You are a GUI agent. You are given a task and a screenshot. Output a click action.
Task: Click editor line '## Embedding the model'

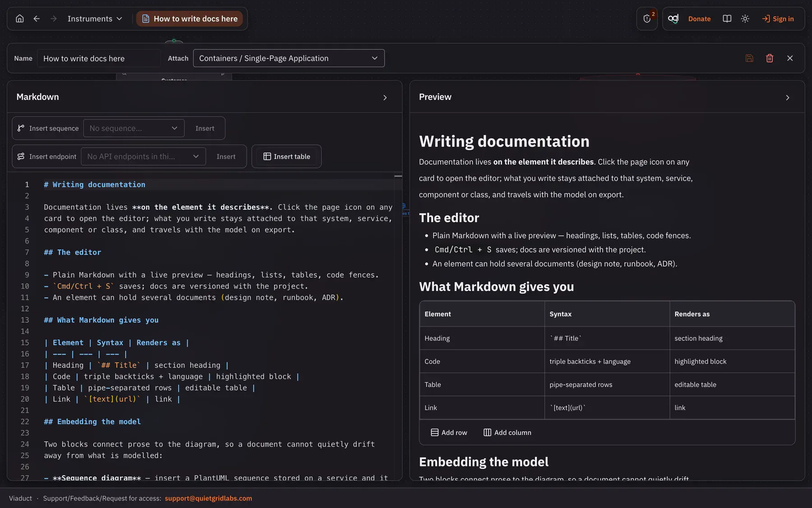(92, 422)
